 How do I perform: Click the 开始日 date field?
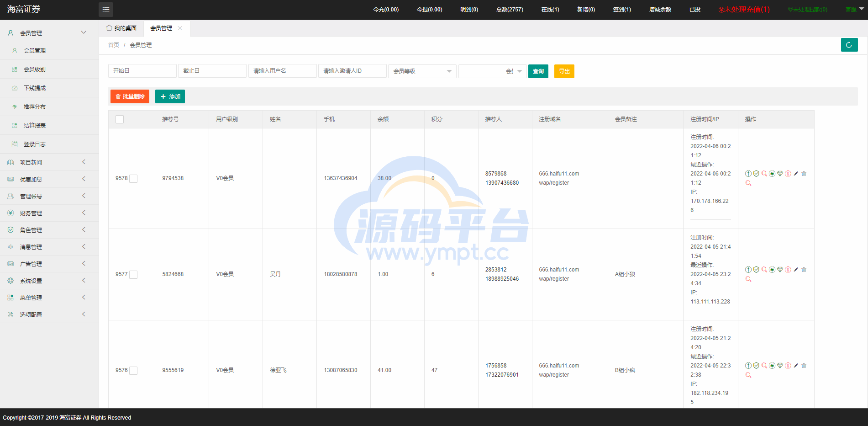click(x=142, y=71)
